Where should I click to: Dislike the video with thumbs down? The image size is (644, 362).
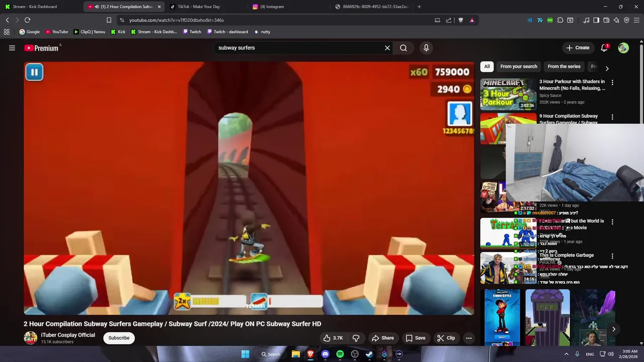(x=356, y=338)
